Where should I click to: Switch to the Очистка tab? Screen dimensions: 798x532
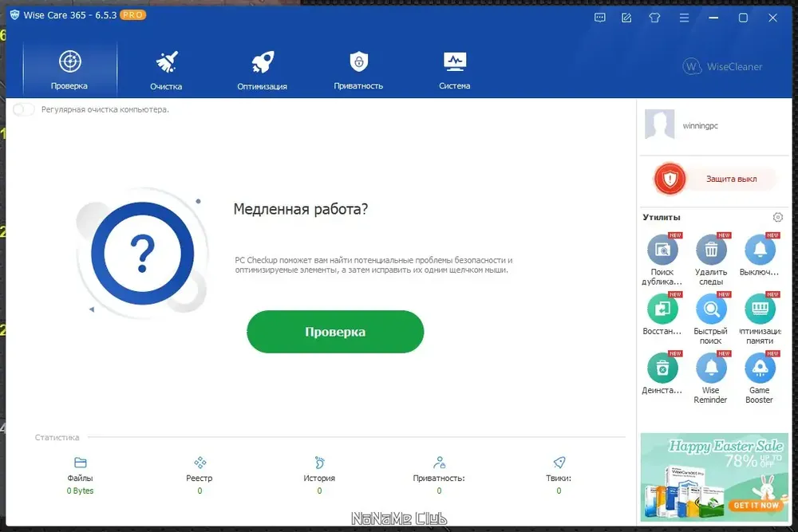point(166,71)
